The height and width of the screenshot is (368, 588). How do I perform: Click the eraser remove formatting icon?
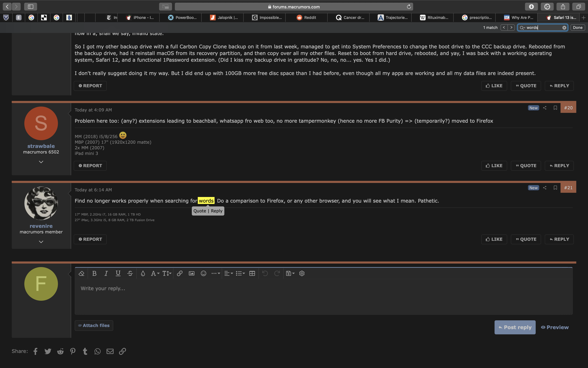(x=81, y=273)
